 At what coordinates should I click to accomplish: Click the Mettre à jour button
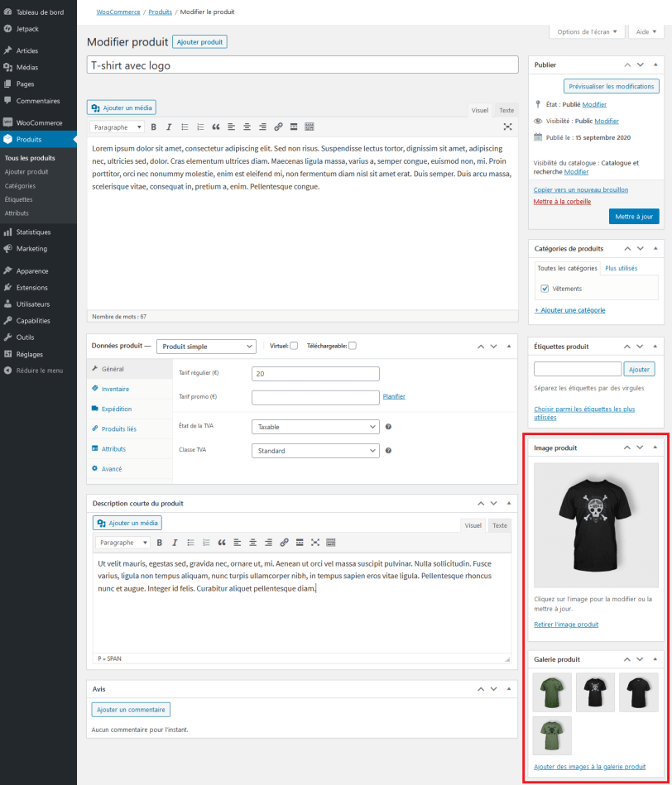(634, 217)
